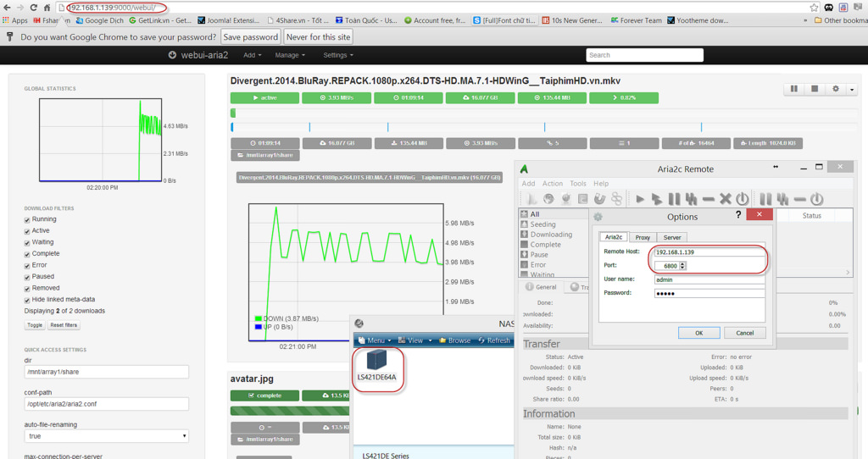Viewport: 868px width, 459px height.
Task: Switch to the Proxy tab in Options
Action: pos(643,238)
